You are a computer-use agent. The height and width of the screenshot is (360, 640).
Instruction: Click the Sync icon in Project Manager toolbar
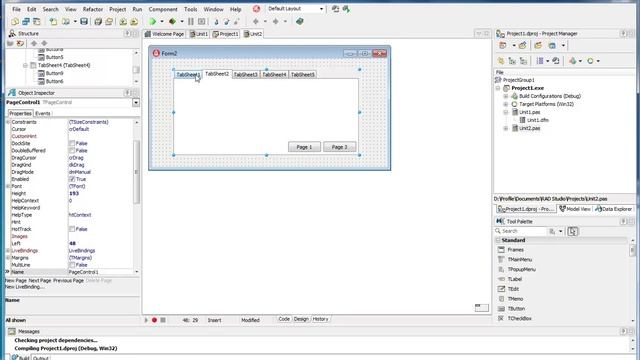[x=501, y=61]
